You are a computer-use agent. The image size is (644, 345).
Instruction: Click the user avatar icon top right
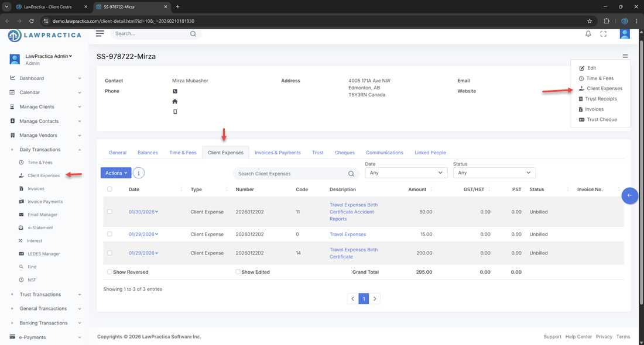(x=625, y=34)
